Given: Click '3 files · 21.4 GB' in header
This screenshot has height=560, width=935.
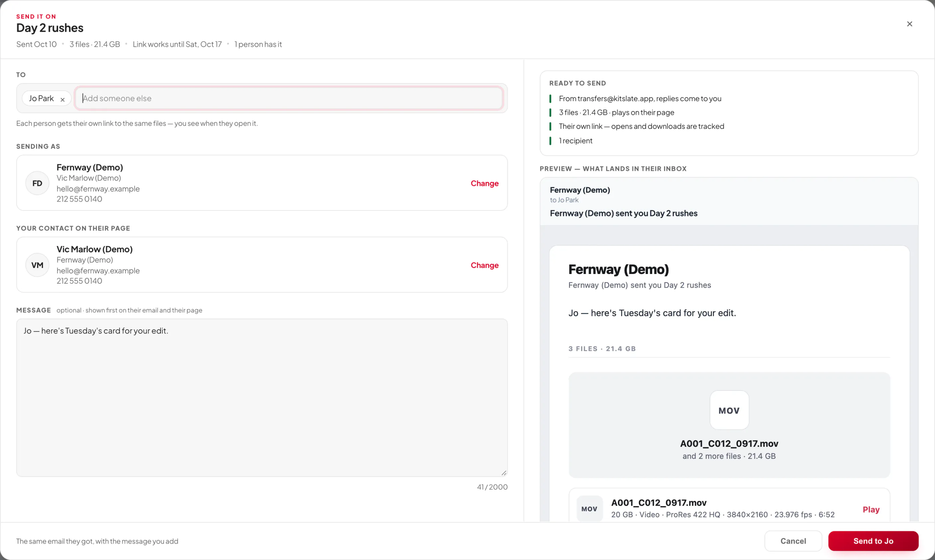Looking at the screenshot, I should tap(95, 44).
